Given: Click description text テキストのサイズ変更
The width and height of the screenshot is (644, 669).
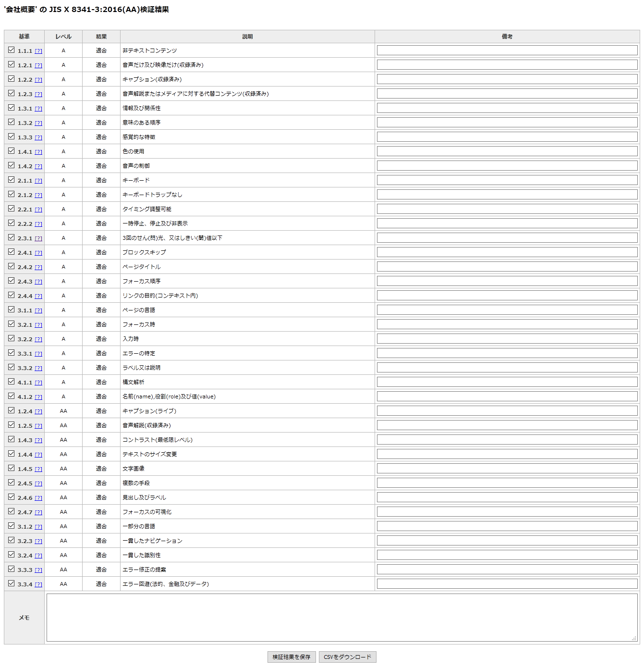Looking at the screenshot, I should (149, 454).
